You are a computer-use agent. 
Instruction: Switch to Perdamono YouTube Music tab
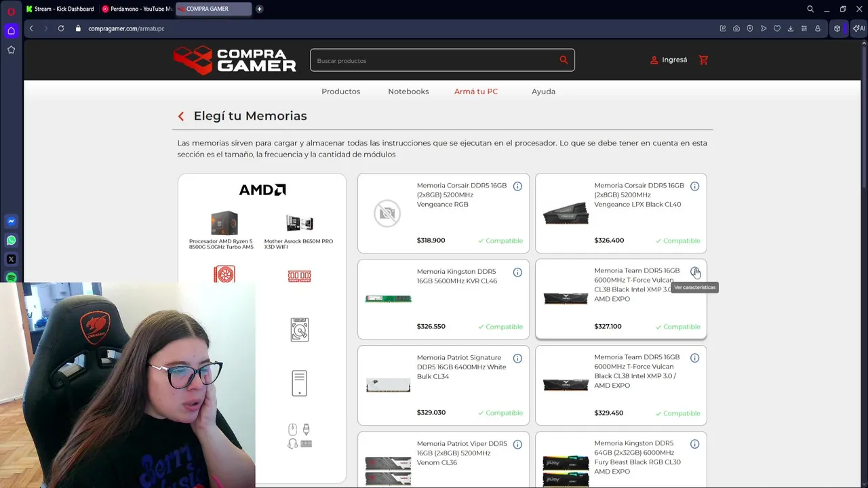[137, 9]
